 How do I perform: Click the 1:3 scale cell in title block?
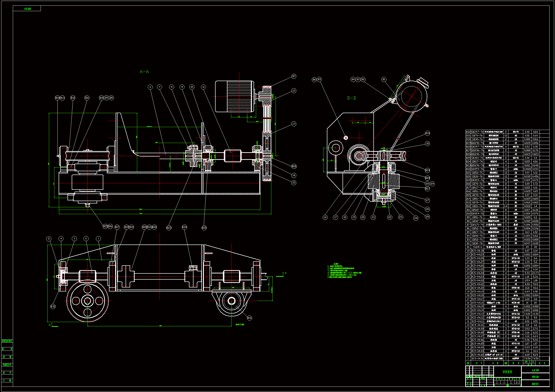(x=518, y=382)
